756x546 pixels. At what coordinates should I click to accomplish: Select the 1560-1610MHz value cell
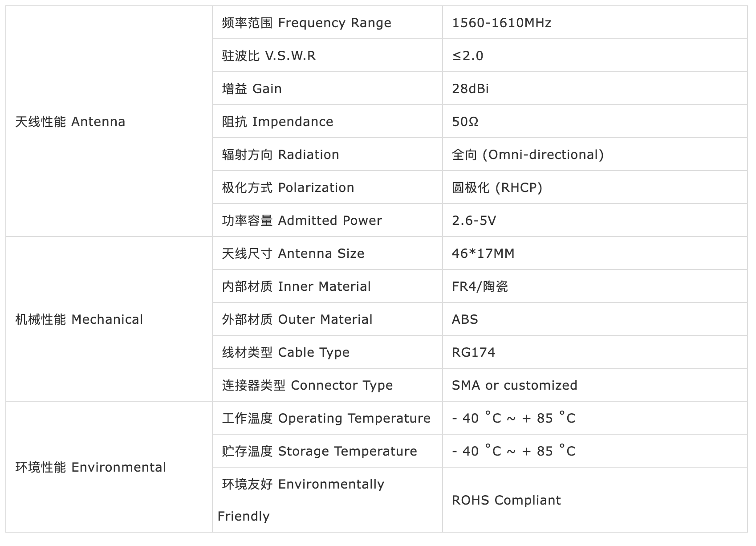[x=501, y=23]
